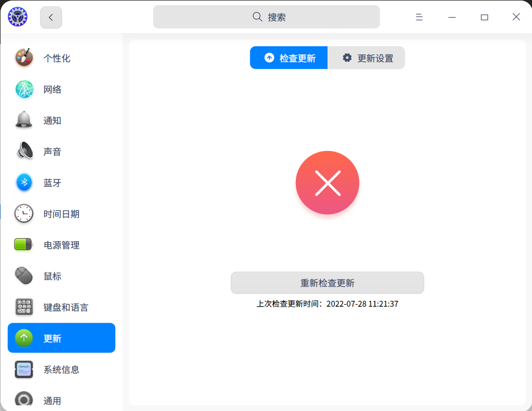Click the gear icon on 更新设置 tab
Screen dimensions: 532x411
point(347,58)
